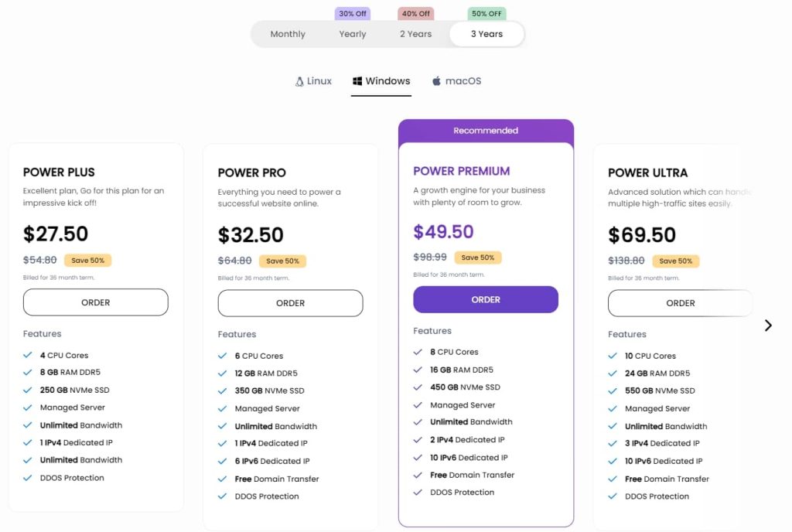Image resolution: width=792 pixels, height=532 pixels.
Task: Order the Power Pro plan
Action: [x=290, y=303]
